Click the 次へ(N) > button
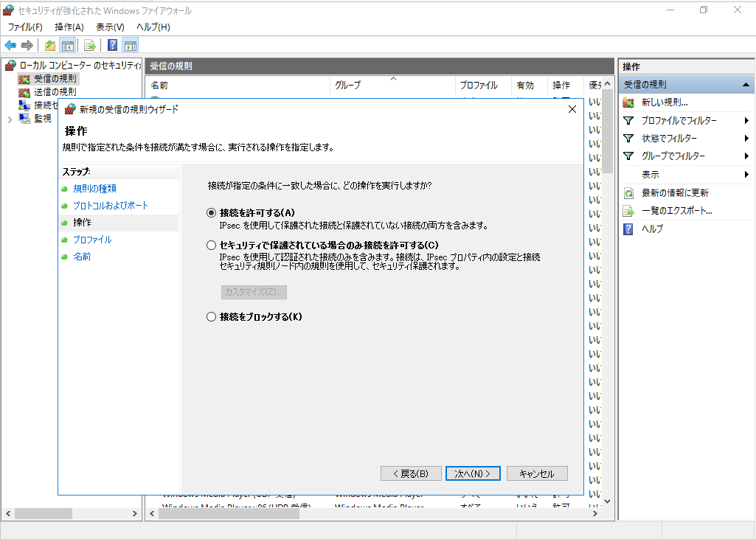Viewport: 756px width, 539px height. click(473, 473)
